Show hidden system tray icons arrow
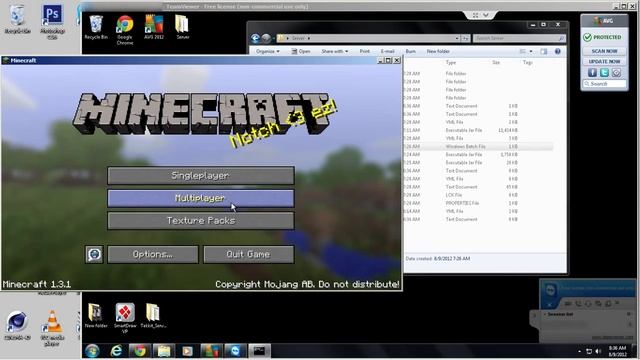Image resolution: width=640 pixels, height=360 pixels. click(x=579, y=351)
